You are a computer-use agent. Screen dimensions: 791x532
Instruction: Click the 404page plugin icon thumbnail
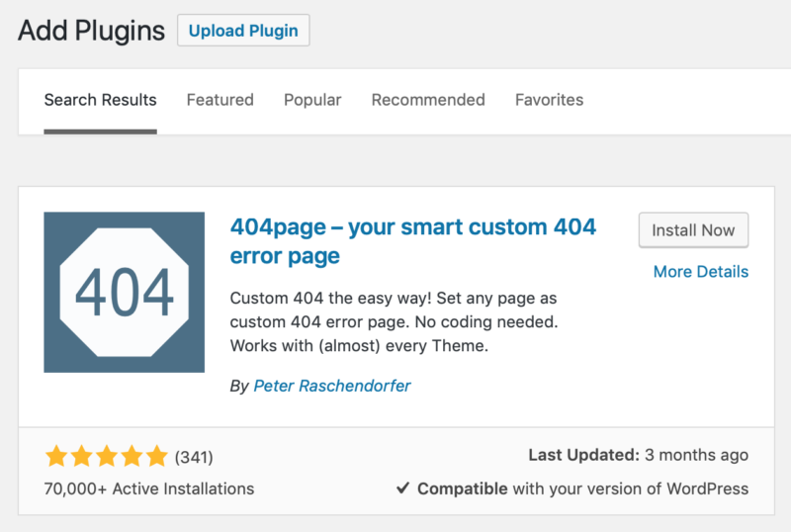125,293
